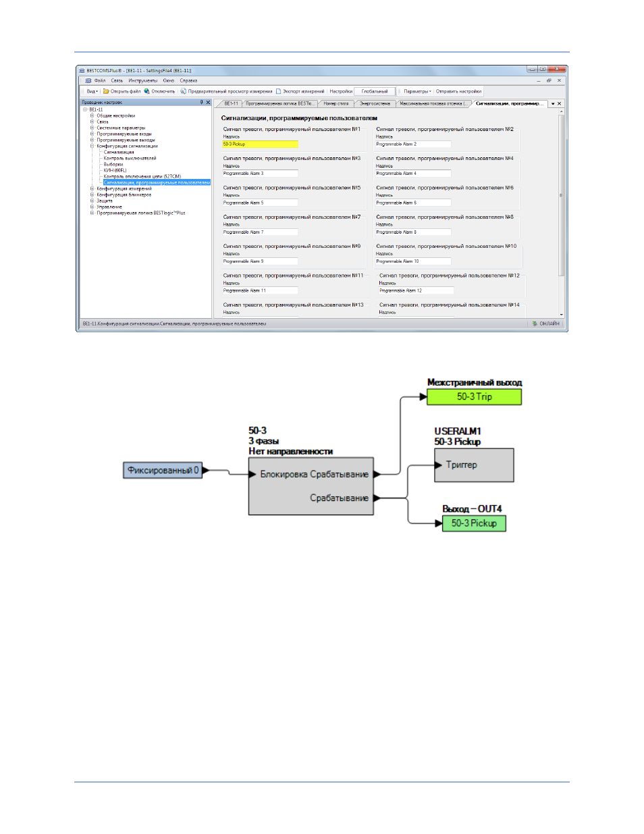Image resolution: width=644 pixels, height=834 pixels.
Task: Click the Триггер USERALM1 block
Action: click(x=474, y=465)
